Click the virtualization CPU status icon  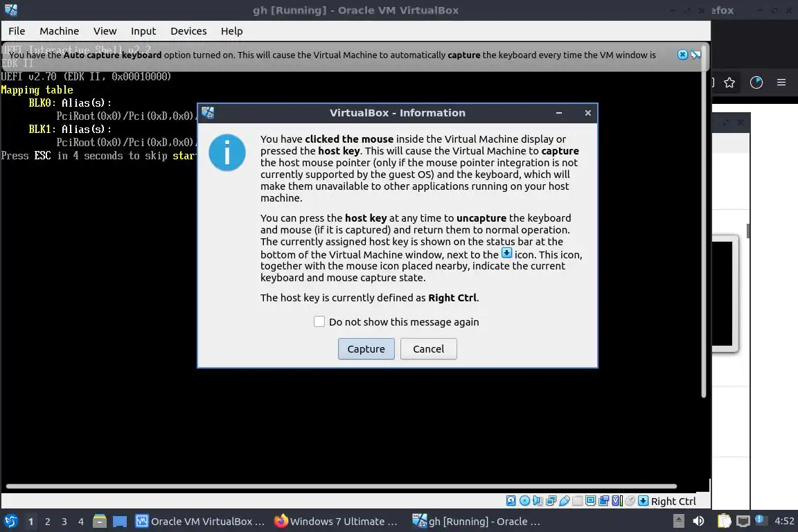pos(617,501)
